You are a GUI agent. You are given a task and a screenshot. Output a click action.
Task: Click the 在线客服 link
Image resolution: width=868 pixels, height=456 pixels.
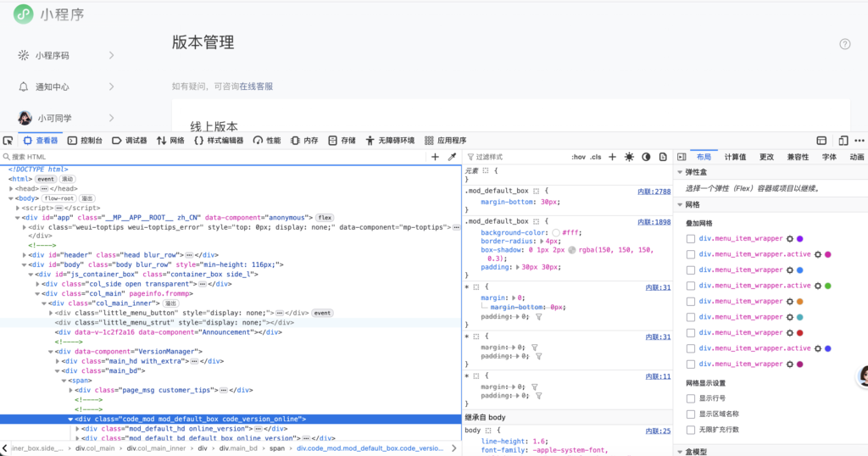click(256, 86)
